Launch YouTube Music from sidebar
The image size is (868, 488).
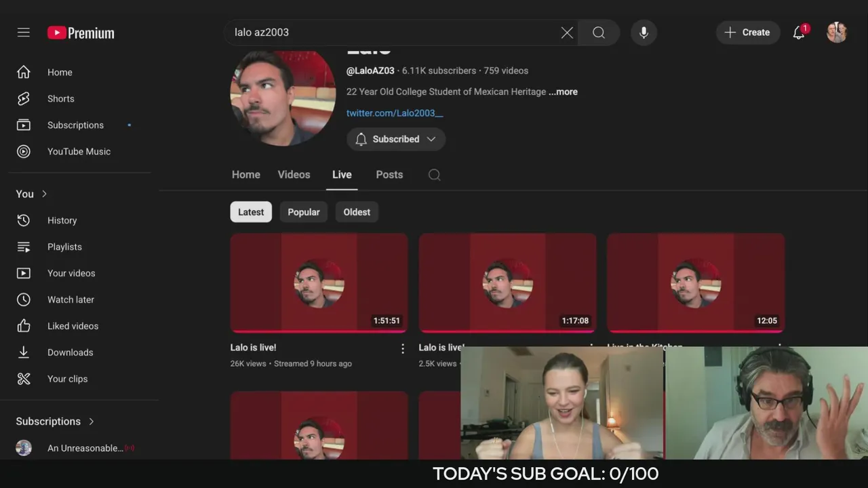click(x=79, y=151)
